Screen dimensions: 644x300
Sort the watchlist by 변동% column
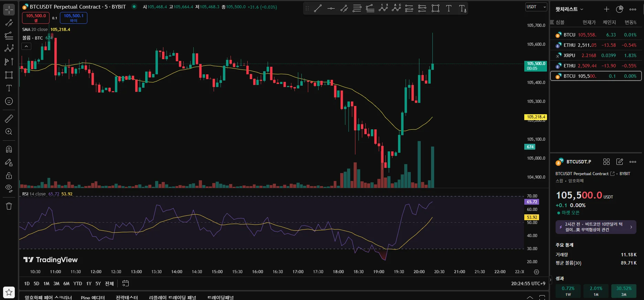[631, 22]
